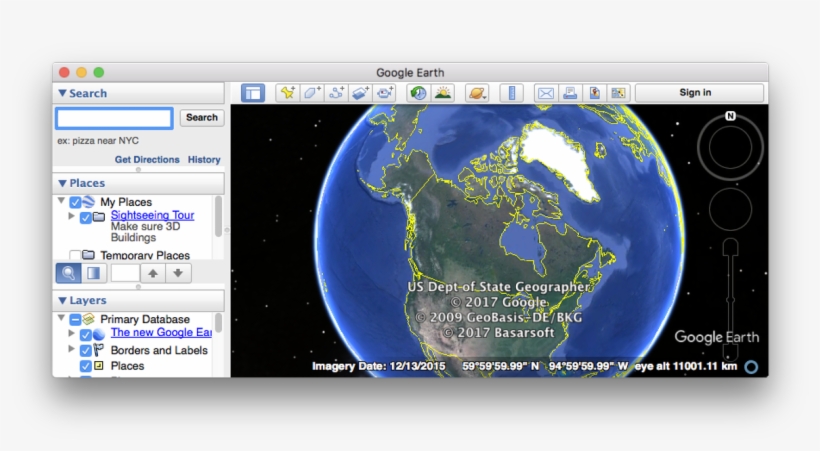Click the Places layer square icon

[x=98, y=365]
